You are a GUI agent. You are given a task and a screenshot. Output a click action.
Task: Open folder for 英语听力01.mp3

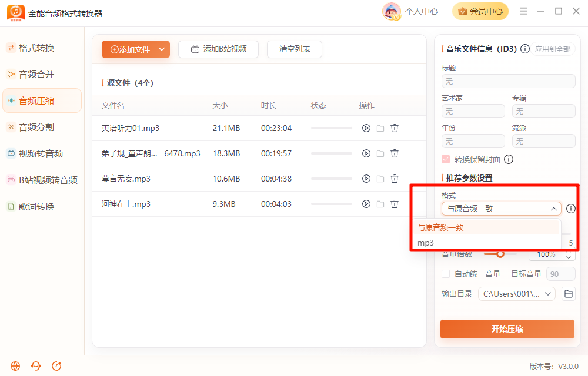380,128
